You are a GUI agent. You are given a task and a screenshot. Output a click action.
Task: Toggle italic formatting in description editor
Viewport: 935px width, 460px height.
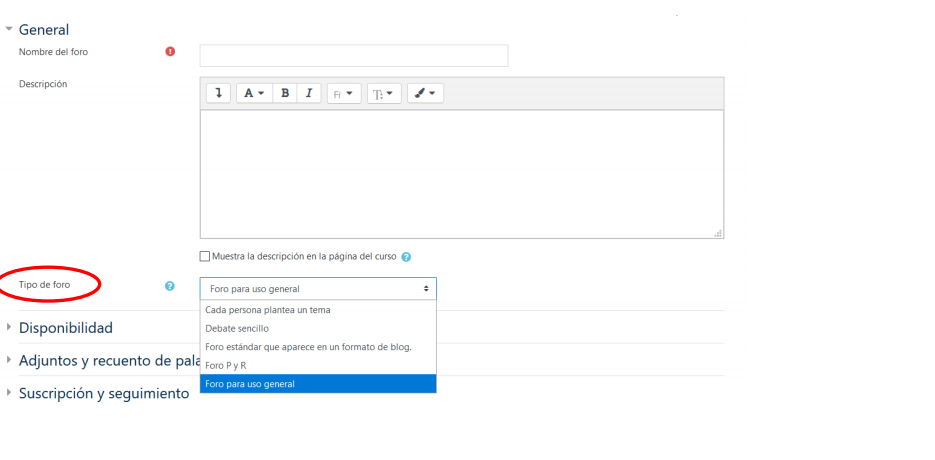point(309,93)
